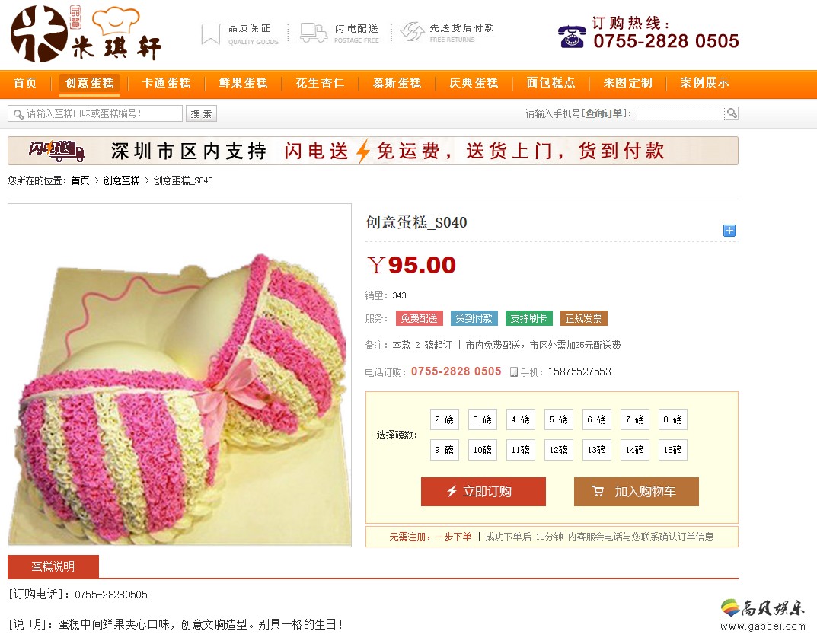Open the 卡通蛋糕 navigation tab
Viewport: 817px width, 644px height.
pos(166,83)
